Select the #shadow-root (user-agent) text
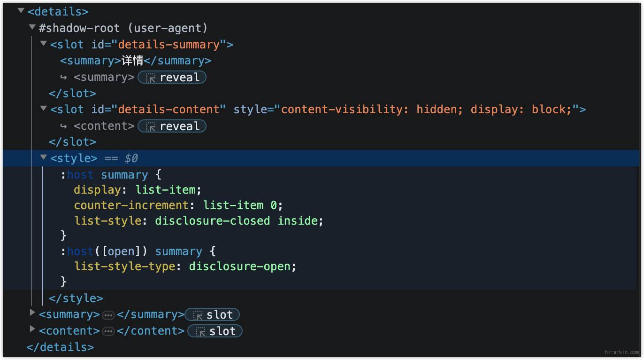Image resolution: width=644 pixels, height=360 pixels. tap(123, 28)
